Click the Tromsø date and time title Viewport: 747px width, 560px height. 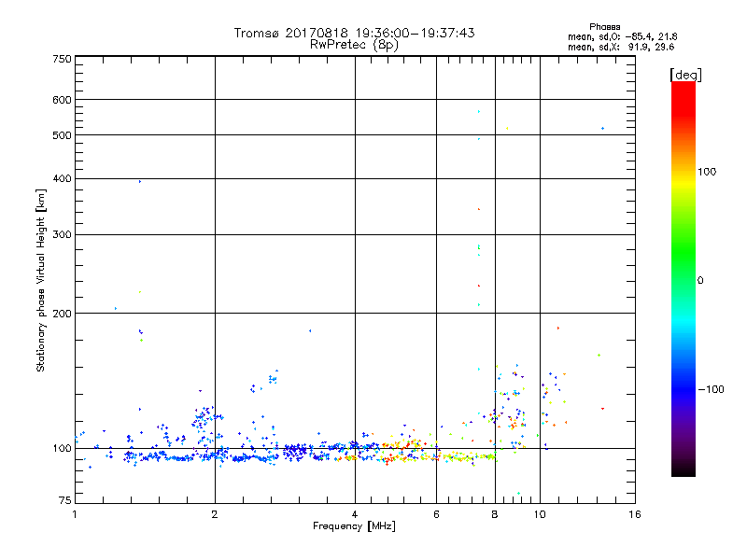[x=354, y=33]
